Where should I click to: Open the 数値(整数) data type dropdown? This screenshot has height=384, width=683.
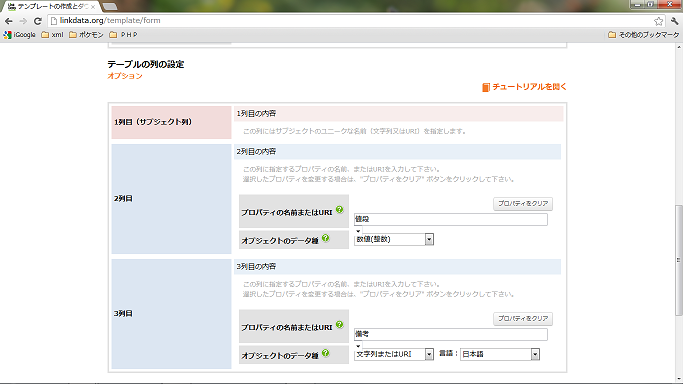[x=394, y=239]
